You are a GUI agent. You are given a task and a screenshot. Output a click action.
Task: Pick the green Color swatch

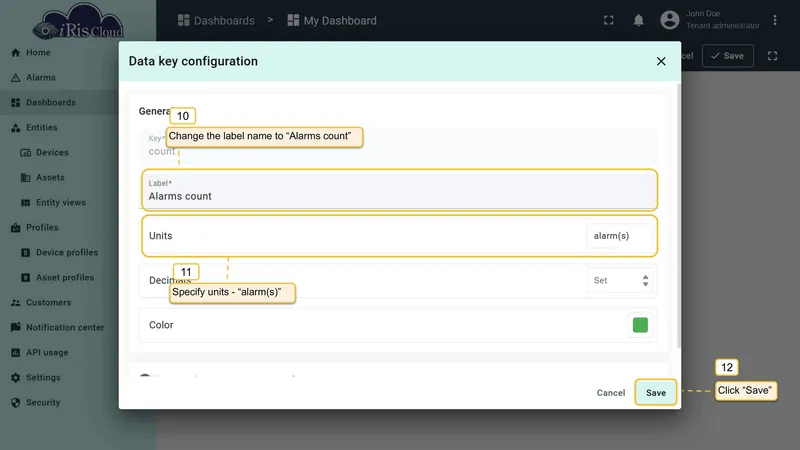[640, 325]
